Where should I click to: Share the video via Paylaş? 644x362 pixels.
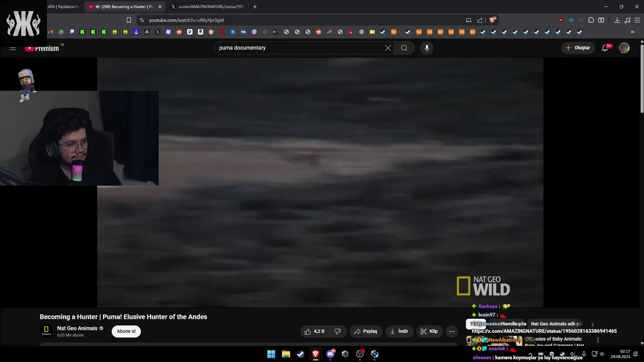click(x=365, y=331)
